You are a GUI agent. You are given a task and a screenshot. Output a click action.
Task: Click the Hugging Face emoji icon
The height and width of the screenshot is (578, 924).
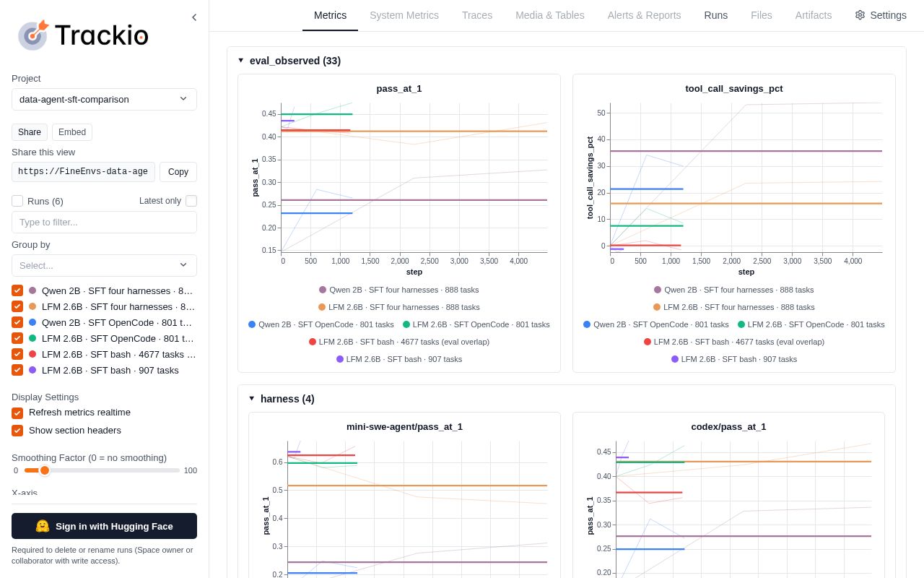[x=43, y=526]
